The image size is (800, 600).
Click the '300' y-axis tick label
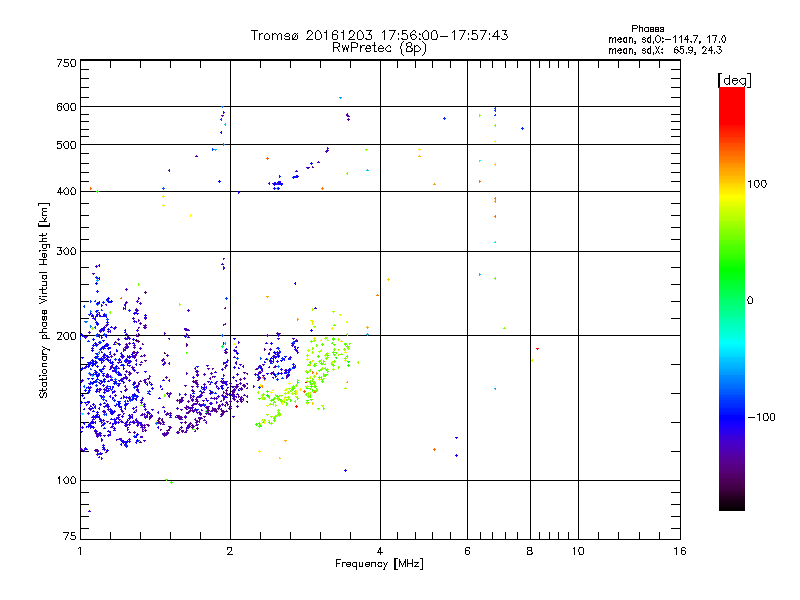tap(66, 252)
